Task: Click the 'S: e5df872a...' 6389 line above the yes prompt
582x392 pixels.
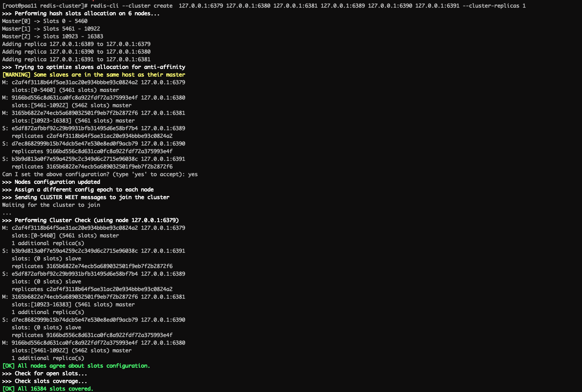Action: (94, 128)
